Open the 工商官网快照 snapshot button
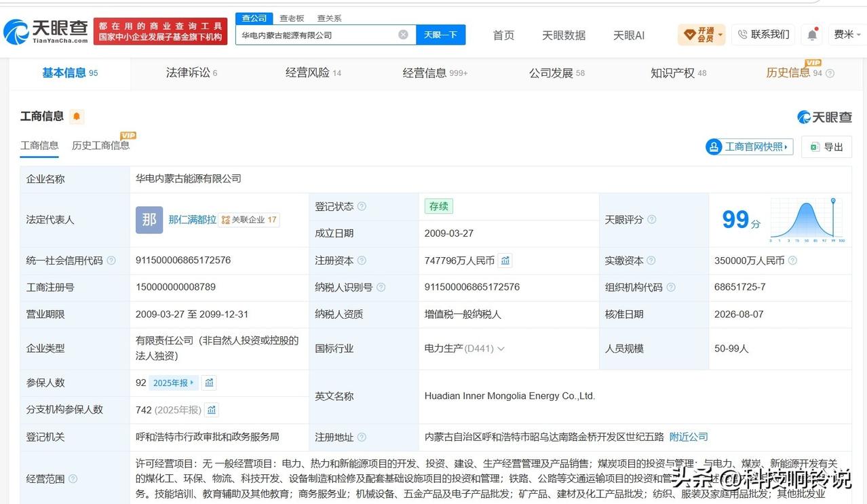867x504 pixels. 749,147
